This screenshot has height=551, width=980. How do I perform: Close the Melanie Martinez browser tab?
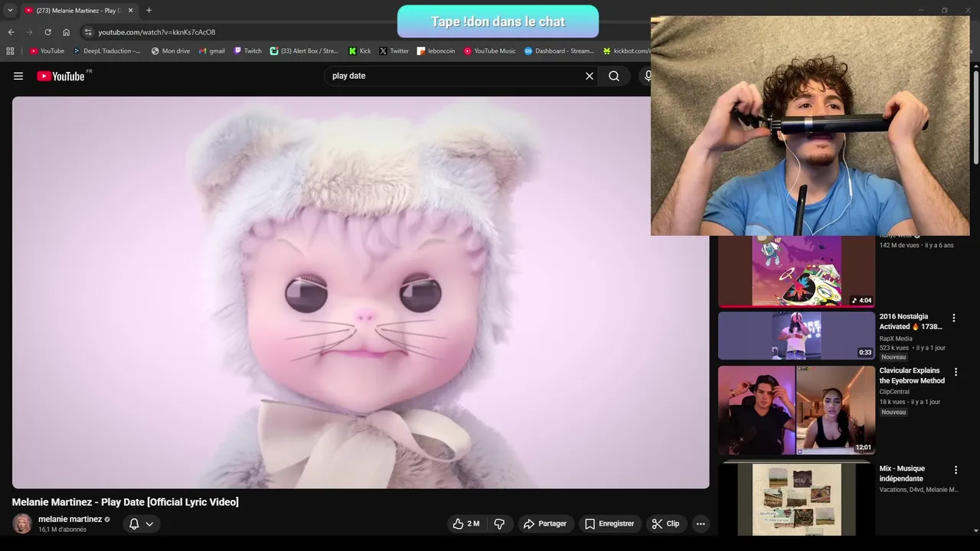[x=130, y=11]
